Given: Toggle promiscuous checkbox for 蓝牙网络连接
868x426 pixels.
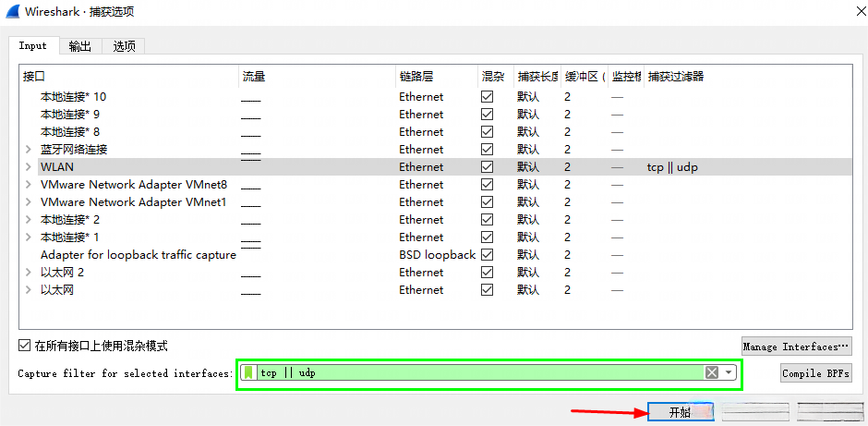Looking at the screenshot, I should coord(488,150).
